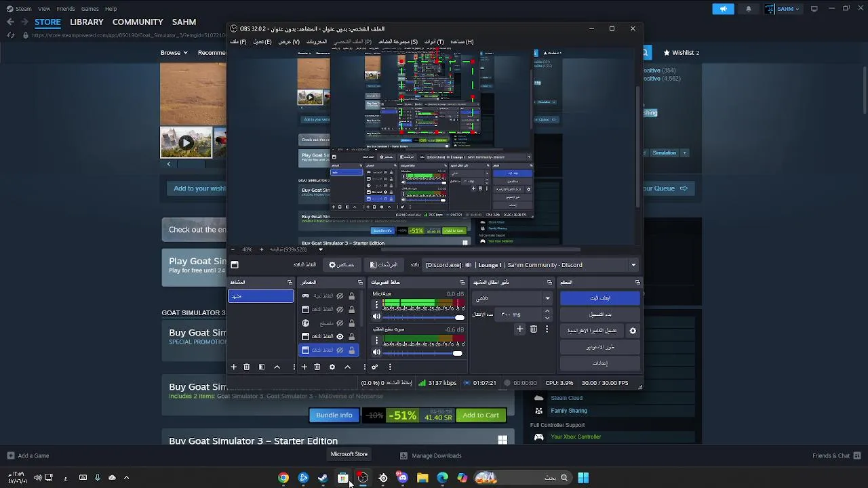Show the game capture source (gamepad row)
Image resolution: width=868 pixels, height=488 pixels.
[x=340, y=296]
